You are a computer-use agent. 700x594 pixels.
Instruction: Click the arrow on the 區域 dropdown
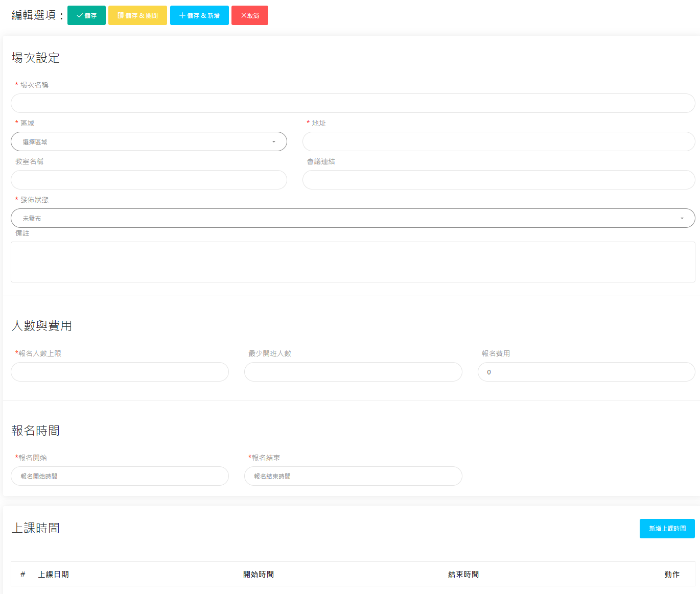(274, 141)
